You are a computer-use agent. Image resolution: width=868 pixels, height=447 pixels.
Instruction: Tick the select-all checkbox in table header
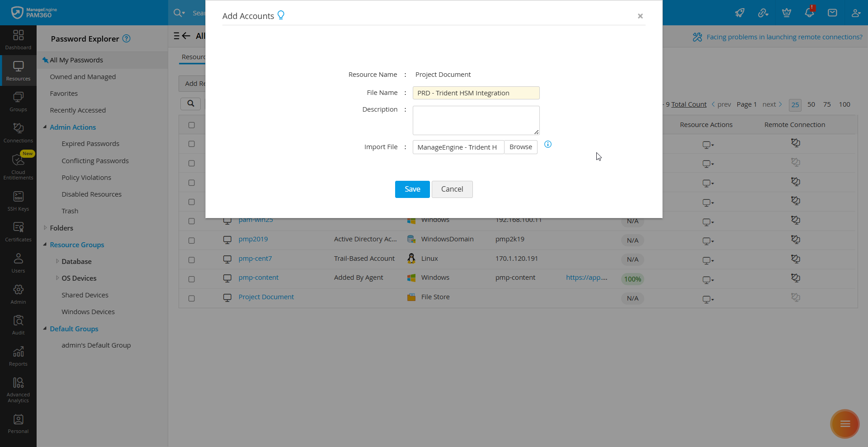coord(192,125)
